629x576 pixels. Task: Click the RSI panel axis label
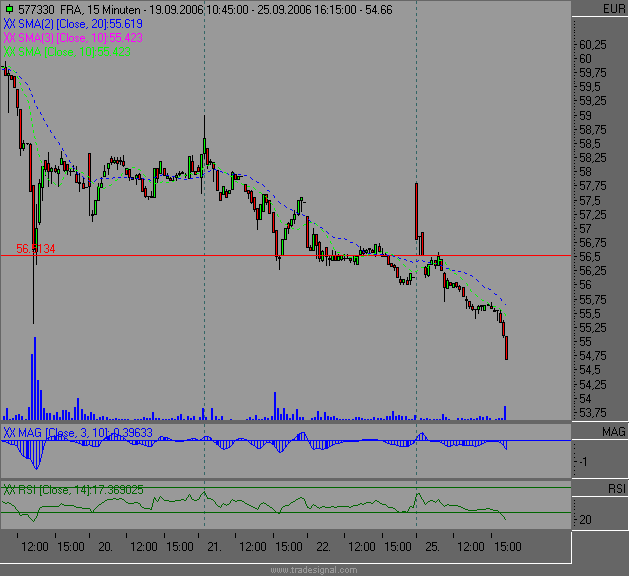pos(617,489)
